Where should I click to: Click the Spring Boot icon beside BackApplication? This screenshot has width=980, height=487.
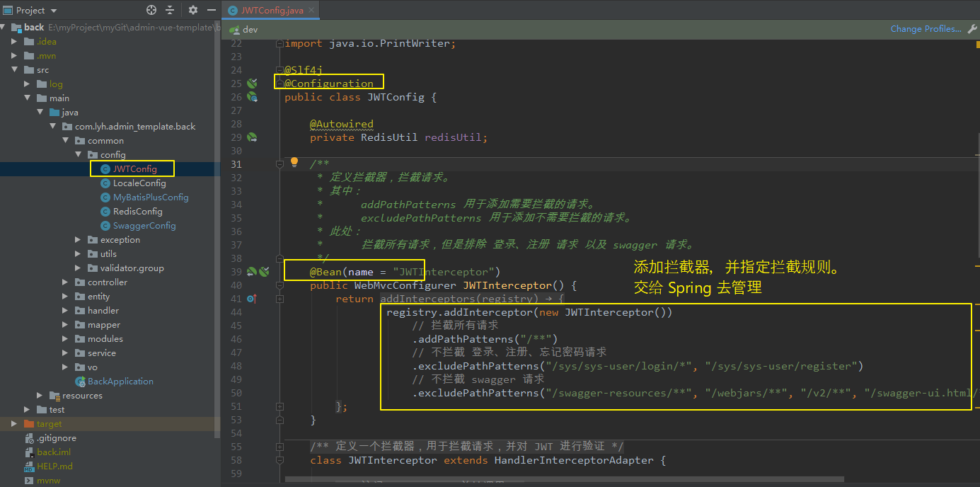coord(80,382)
